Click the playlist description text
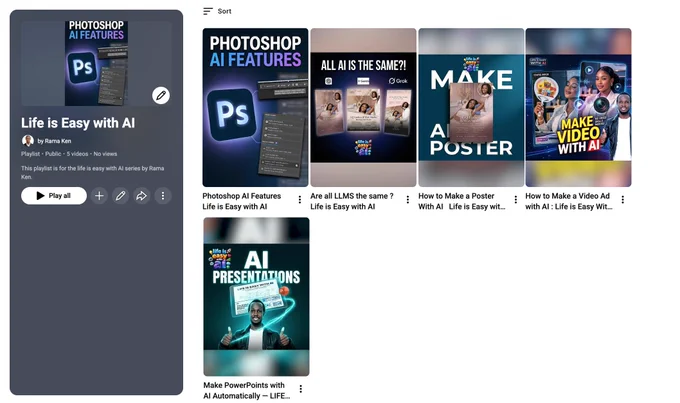 [x=92, y=172]
